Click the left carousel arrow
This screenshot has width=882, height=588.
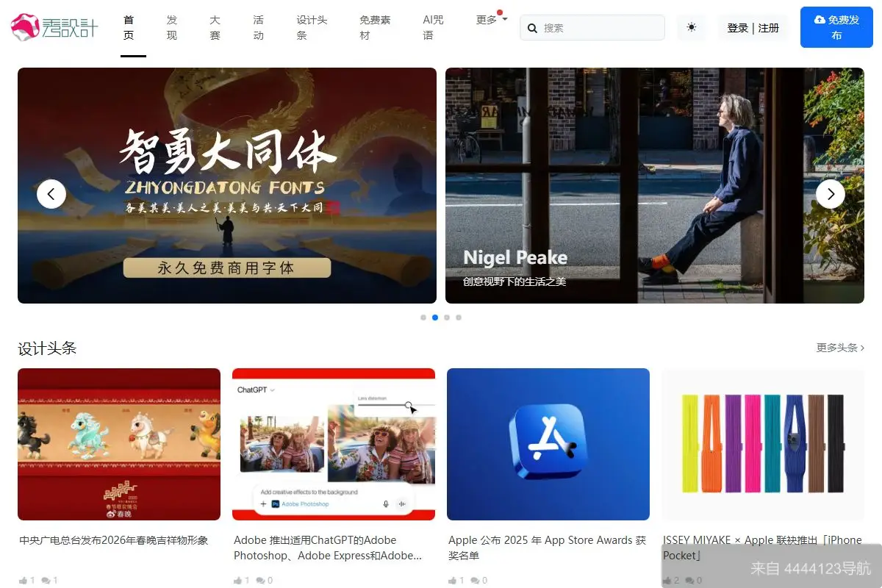pos(51,194)
